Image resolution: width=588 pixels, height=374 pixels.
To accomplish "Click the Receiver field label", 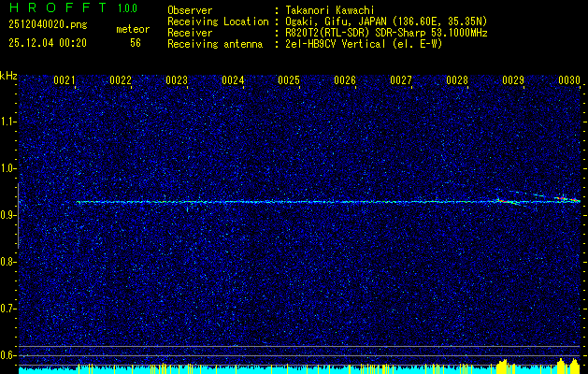I will click(x=190, y=33).
